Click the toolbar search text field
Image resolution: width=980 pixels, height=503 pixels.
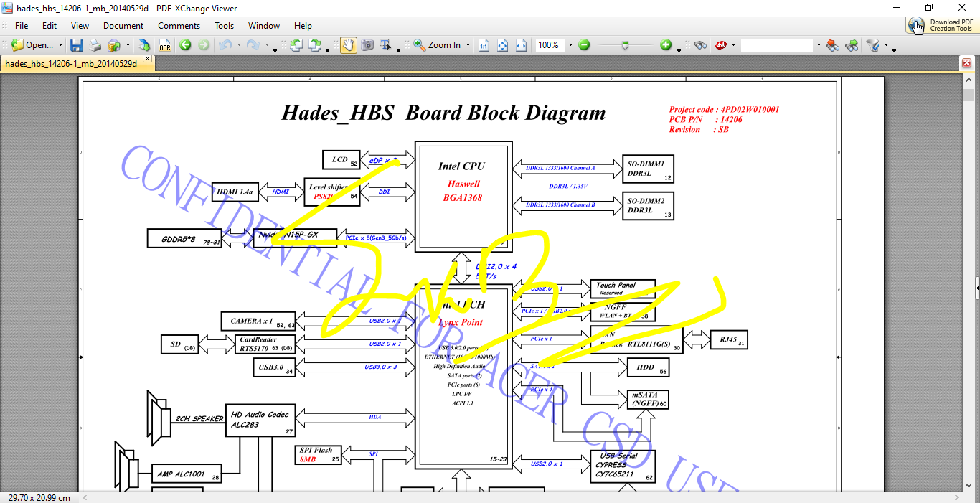[778, 45]
